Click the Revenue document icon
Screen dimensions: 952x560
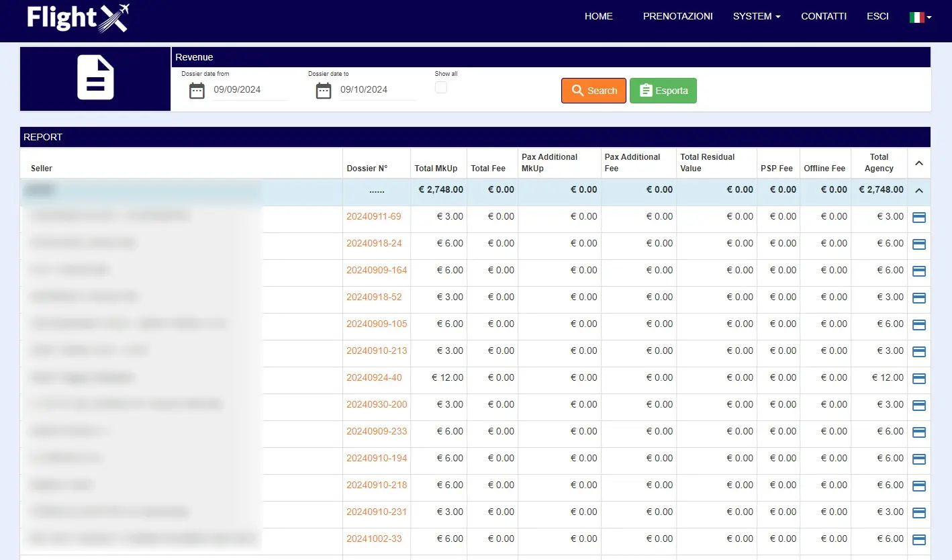(95, 78)
